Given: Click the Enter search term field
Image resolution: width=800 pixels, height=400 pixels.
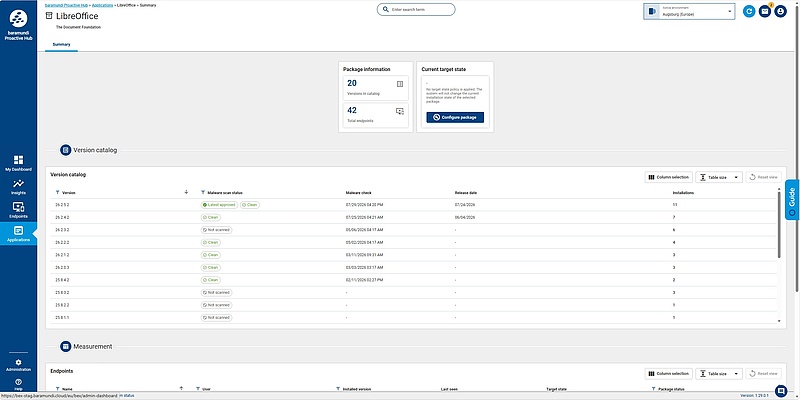Looking at the screenshot, I should tap(416, 10).
